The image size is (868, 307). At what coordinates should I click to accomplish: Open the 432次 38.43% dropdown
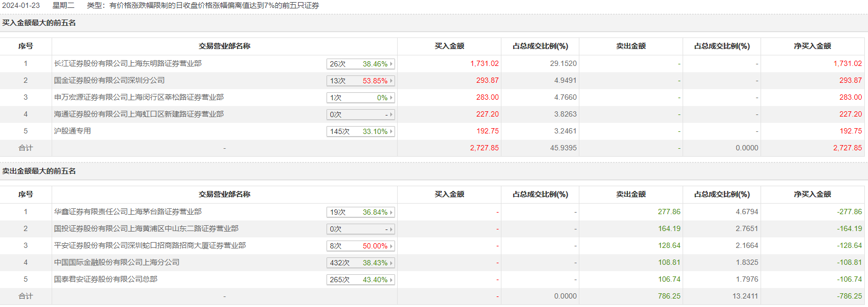[360, 263]
